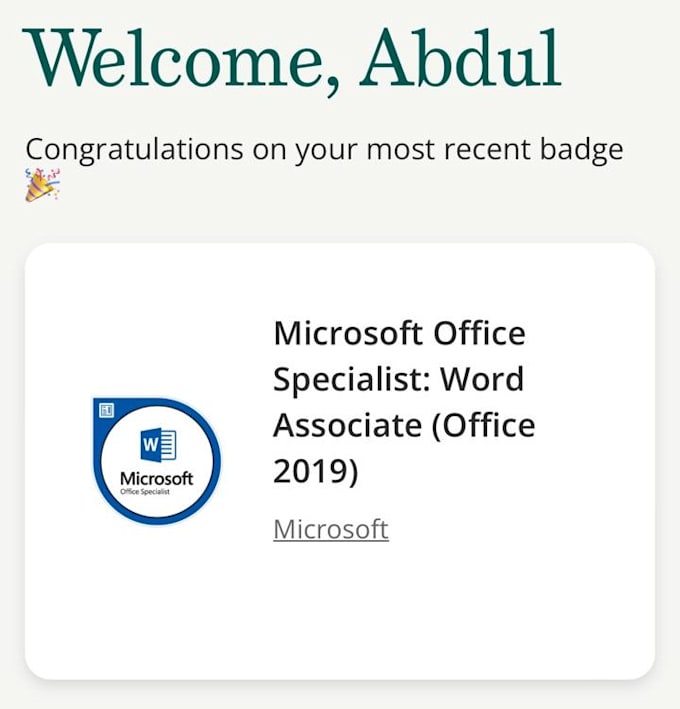Click the word 'badge' in congratulations message
The image size is (680, 709).
click(580, 150)
